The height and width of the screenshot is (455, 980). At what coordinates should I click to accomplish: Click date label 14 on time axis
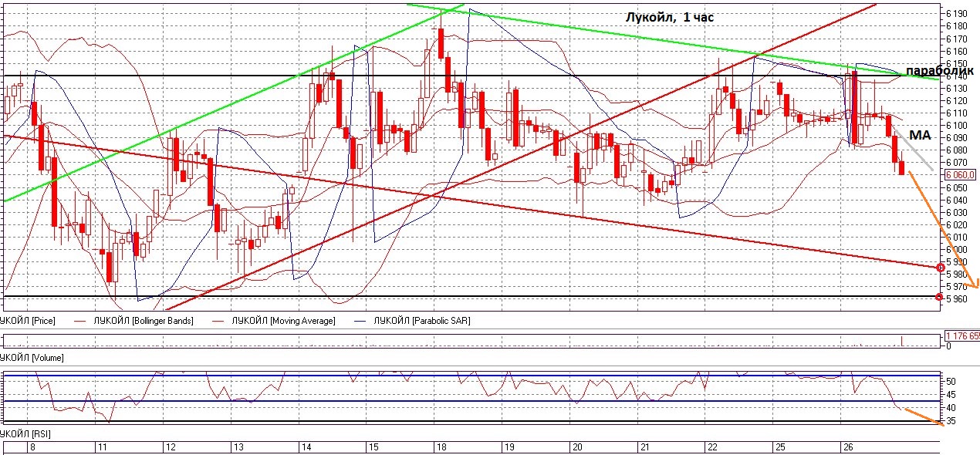tap(306, 447)
